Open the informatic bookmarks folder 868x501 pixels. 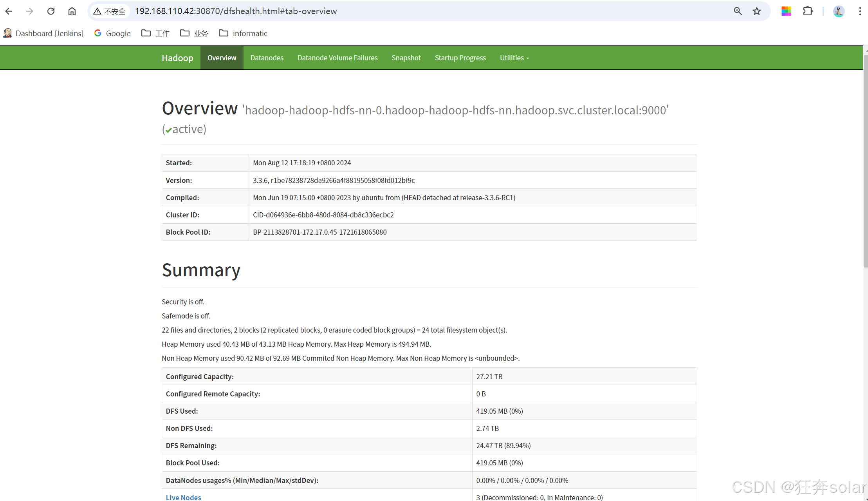(x=243, y=33)
